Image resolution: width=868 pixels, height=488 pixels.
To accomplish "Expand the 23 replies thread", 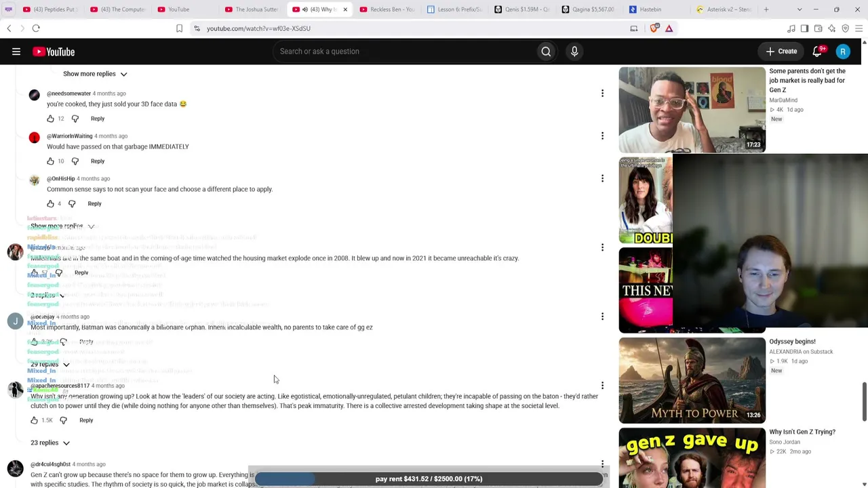I will (50, 443).
